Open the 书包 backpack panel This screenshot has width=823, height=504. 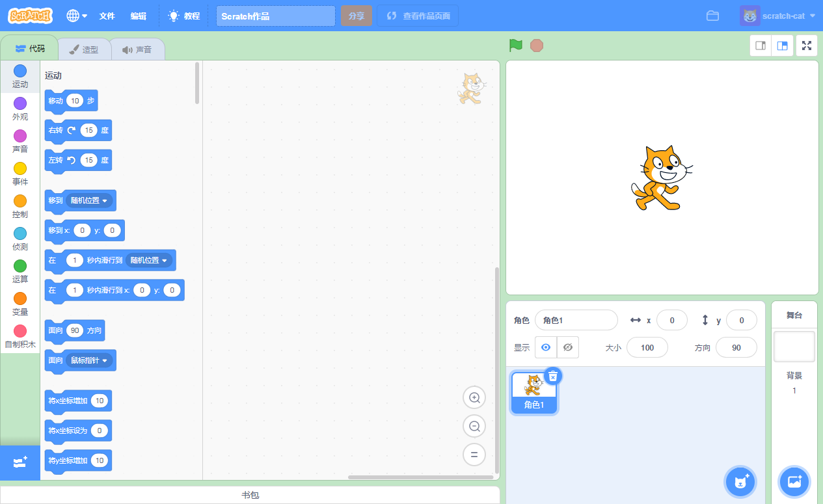(x=250, y=496)
